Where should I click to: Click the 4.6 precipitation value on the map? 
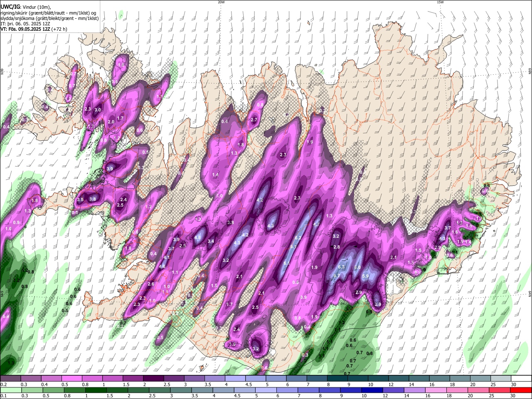point(162,266)
